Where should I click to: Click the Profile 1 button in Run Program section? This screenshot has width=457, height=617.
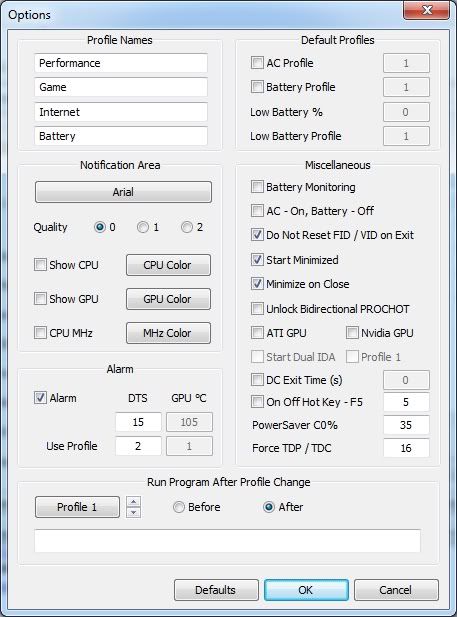point(77,507)
